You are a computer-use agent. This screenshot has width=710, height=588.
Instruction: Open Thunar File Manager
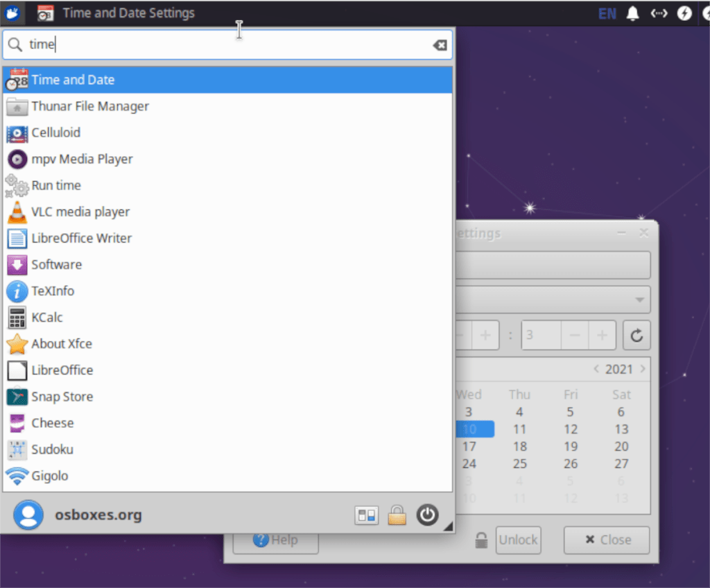89,106
